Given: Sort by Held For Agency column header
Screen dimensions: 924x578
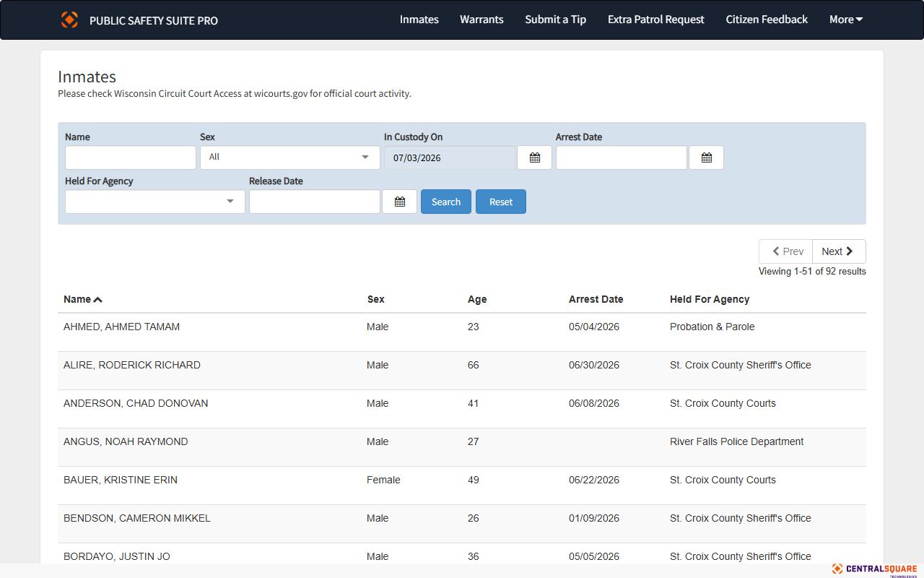Looking at the screenshot, I should click(x=710, y=299).
